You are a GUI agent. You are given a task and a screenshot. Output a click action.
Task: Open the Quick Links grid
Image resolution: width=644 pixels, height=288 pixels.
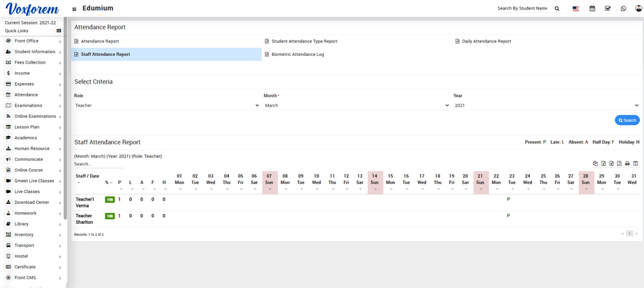[x=59, y=31]
